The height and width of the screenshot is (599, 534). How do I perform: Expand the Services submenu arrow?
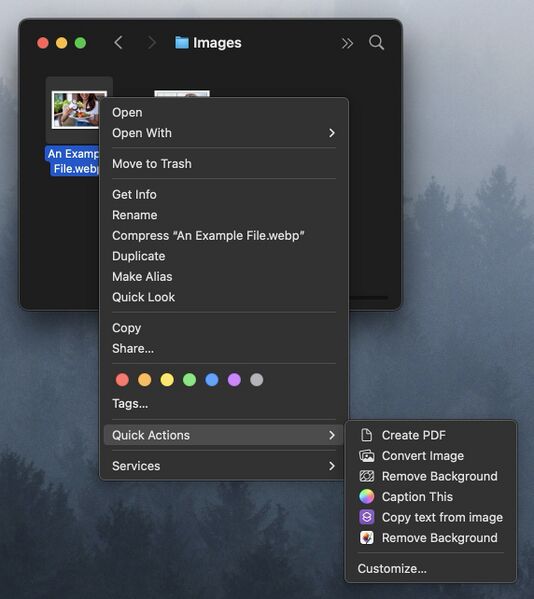pyautogui.click(x=332, y=466)
